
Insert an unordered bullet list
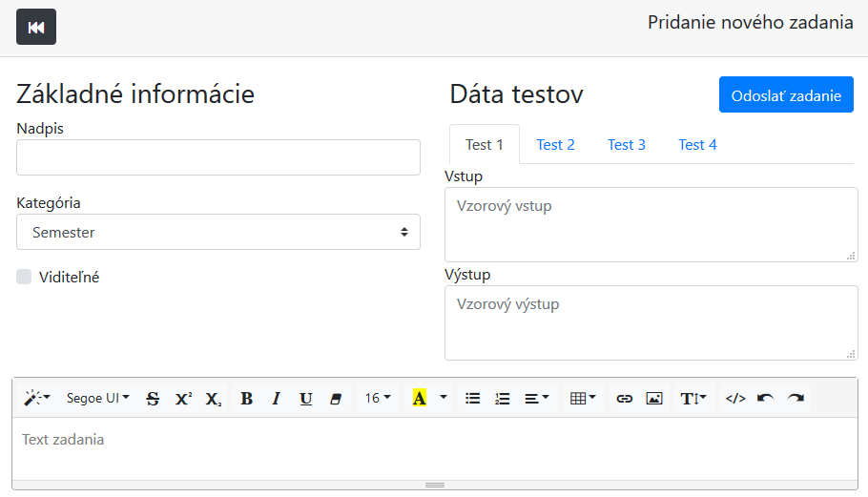(472, 398)
